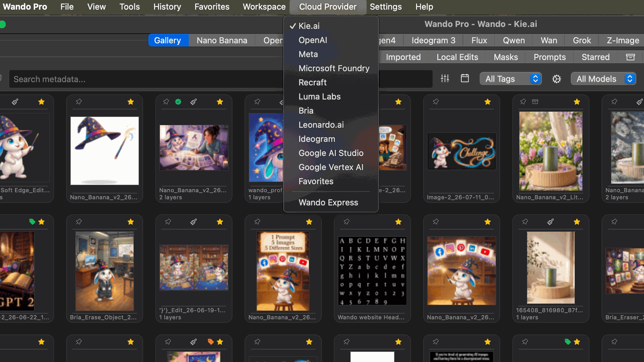This screenshot has width=644, height=362.
Task: Pin the 1 Prompt 5 Images card
Action: point(257,222)
